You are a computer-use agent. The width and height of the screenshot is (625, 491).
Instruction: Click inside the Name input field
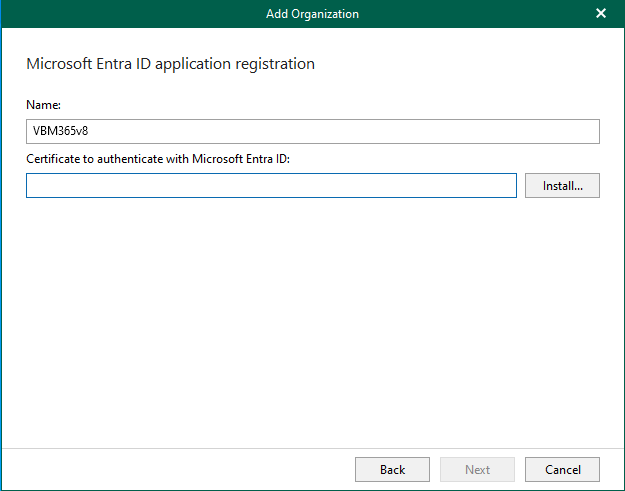pyautogui.click(x=312, y=132)
